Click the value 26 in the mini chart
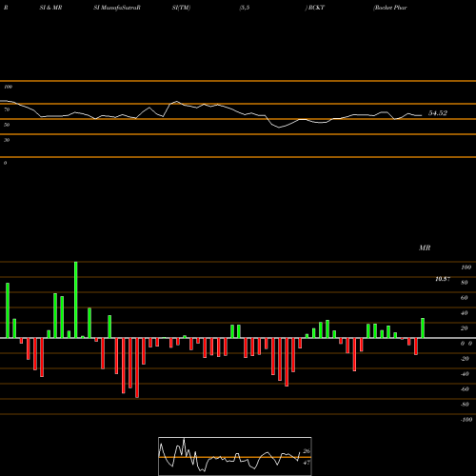The height and width of the screenshot is (476, 476). tap(307, 451)
